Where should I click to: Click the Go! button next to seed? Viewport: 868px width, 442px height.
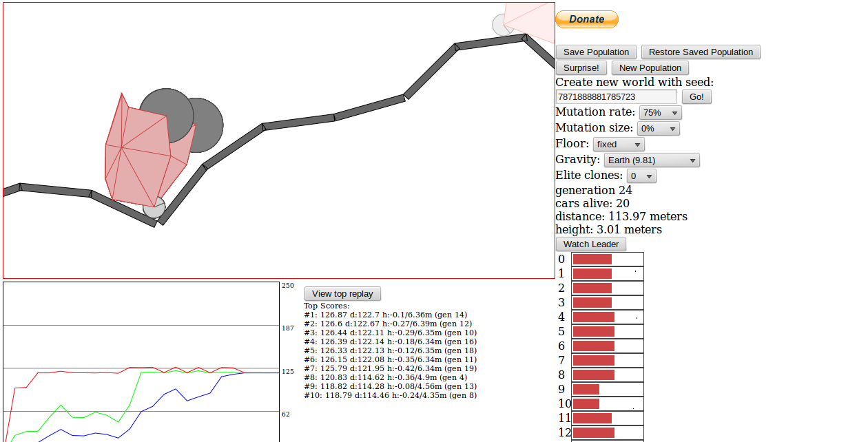[x=696, y=97]
